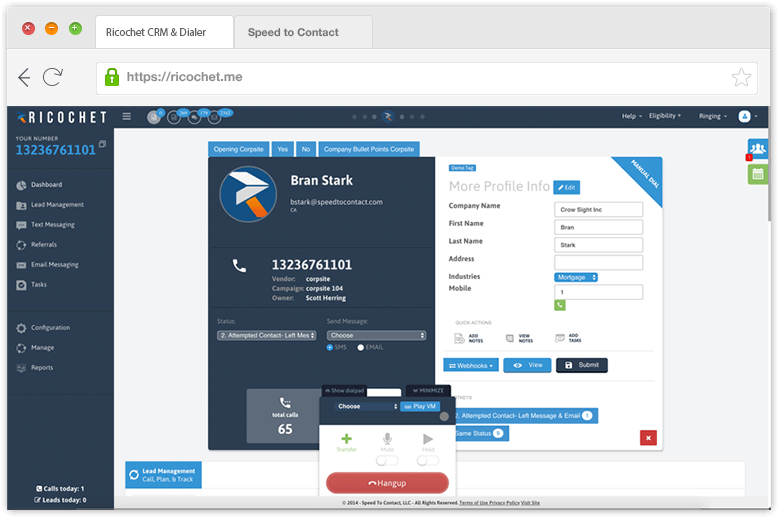778x517 pixels.
Task: Click the handset icon beside 13236761101
Action: (239, 266)
